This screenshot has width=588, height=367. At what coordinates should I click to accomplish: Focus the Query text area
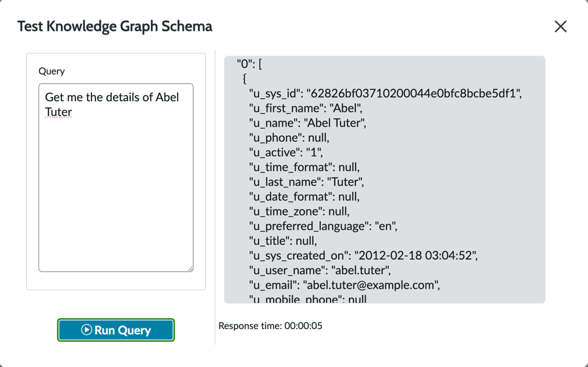(116, 178)
